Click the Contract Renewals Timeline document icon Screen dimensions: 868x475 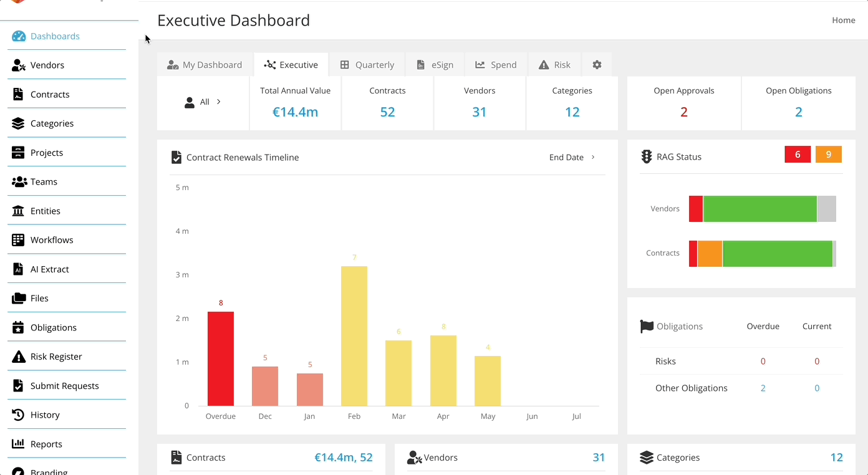click(x=176, y=157)
